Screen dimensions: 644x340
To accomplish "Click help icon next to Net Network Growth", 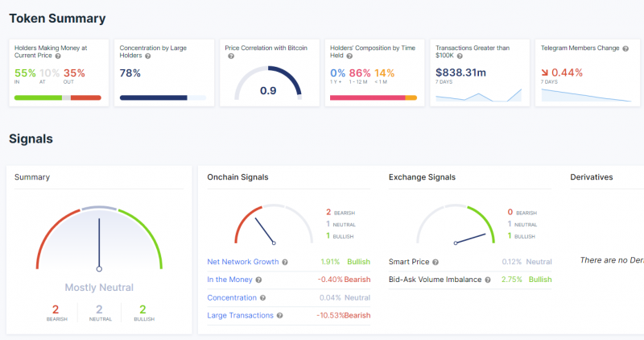I will pos(286,262).
